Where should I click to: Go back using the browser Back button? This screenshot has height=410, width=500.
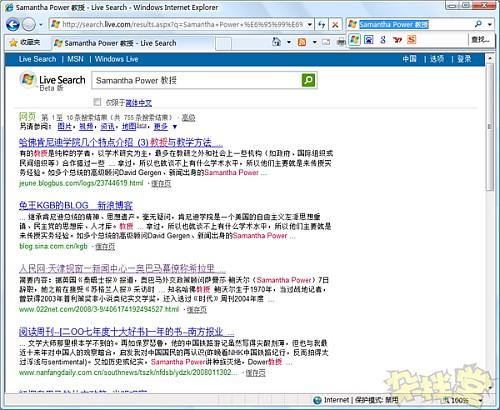(x=13, y=24)
